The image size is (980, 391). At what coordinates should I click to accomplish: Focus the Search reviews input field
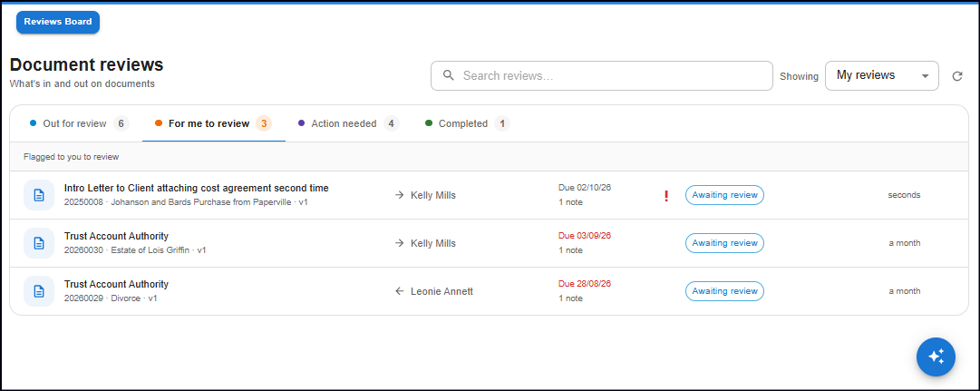pyautogui.click(x=602, y=75)
